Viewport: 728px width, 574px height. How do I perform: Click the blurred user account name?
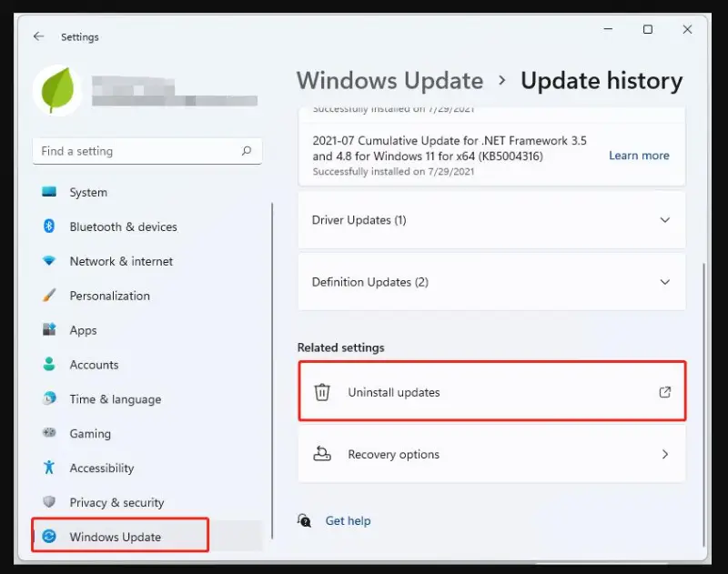click(x=175, y=90)
